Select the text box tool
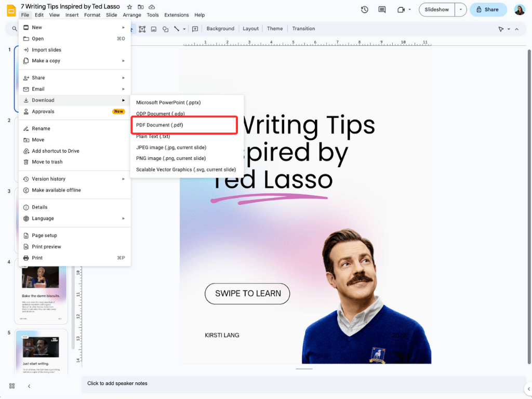 (x=142, y=29)
